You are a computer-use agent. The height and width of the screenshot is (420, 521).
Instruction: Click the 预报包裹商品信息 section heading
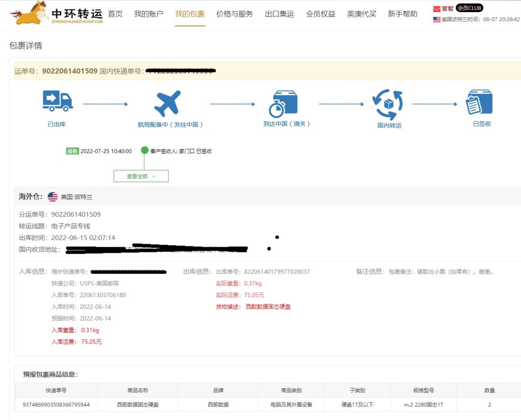[x=50, y=374]
